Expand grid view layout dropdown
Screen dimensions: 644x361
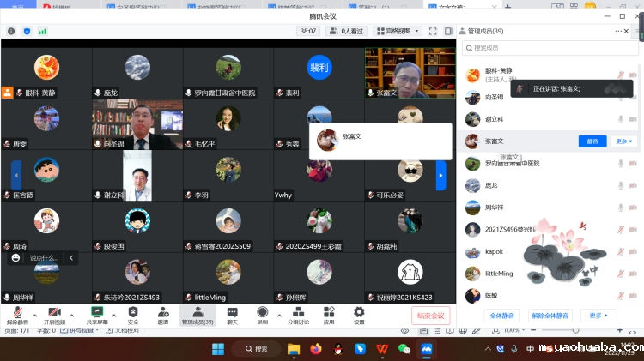[x=398, y=31]
